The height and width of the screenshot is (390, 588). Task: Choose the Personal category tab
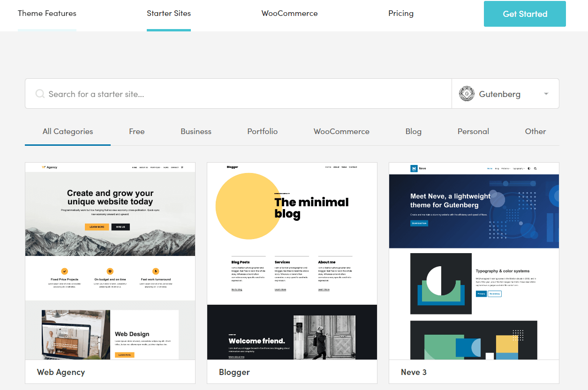click(x=473, y=132)
